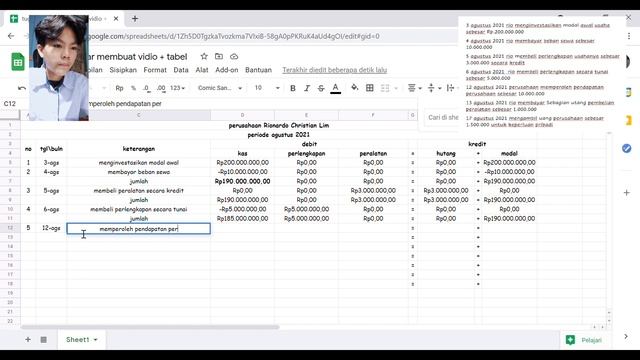The image size is (640, 360).
Task: Click cell 12-ags date
Action: pyautogui.click(x=51, y=228)
